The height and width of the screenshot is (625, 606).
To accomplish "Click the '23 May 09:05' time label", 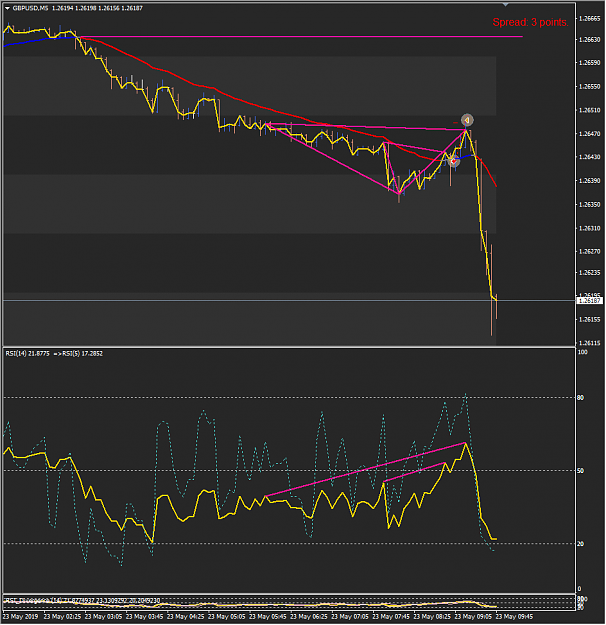I will (473, 617).
